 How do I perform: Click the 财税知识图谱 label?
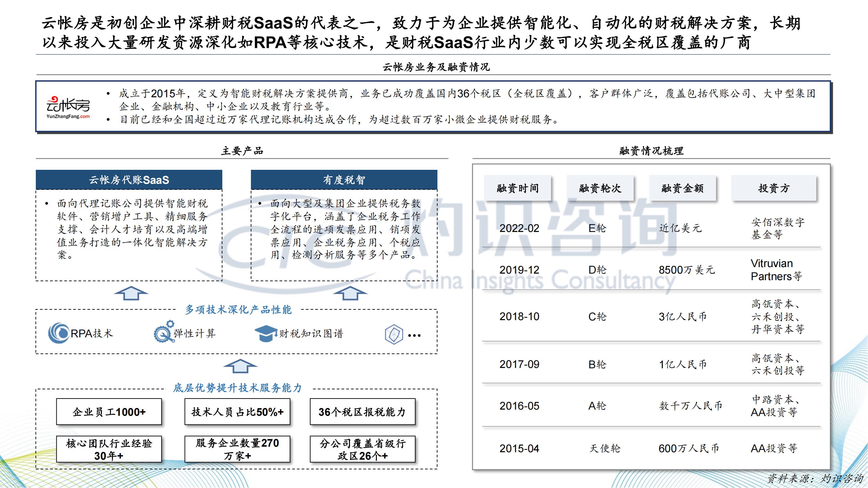click(x=311, y=333)
